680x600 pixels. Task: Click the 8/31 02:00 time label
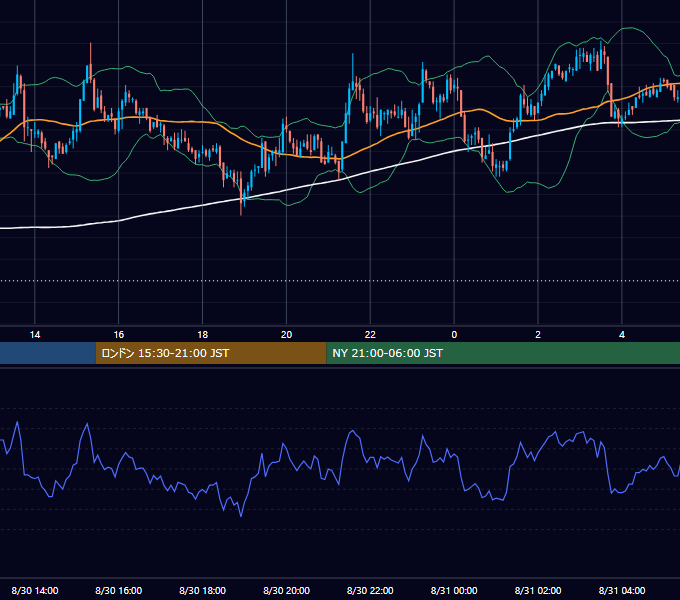click(538, 590)
